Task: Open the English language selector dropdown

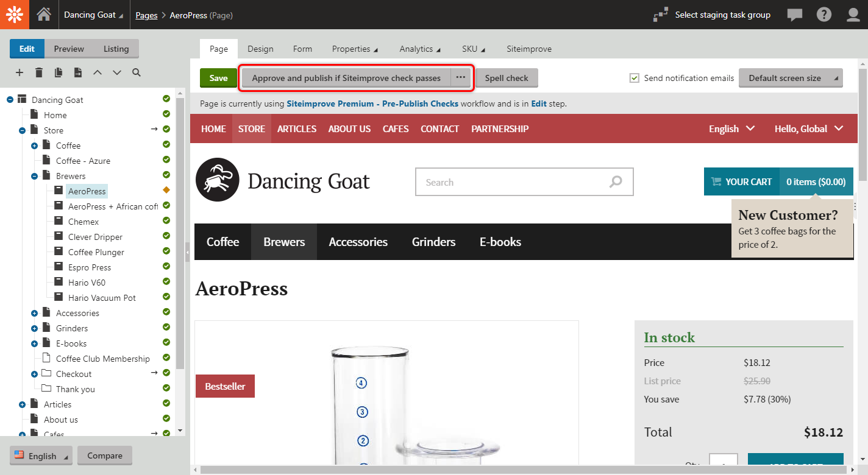Action: tap(41, 455)
